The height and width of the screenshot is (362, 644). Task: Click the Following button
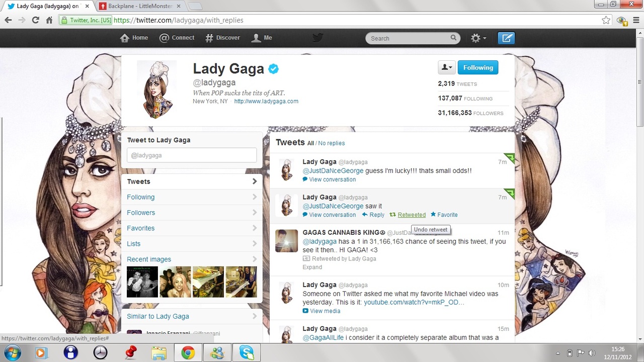point(478,67)
